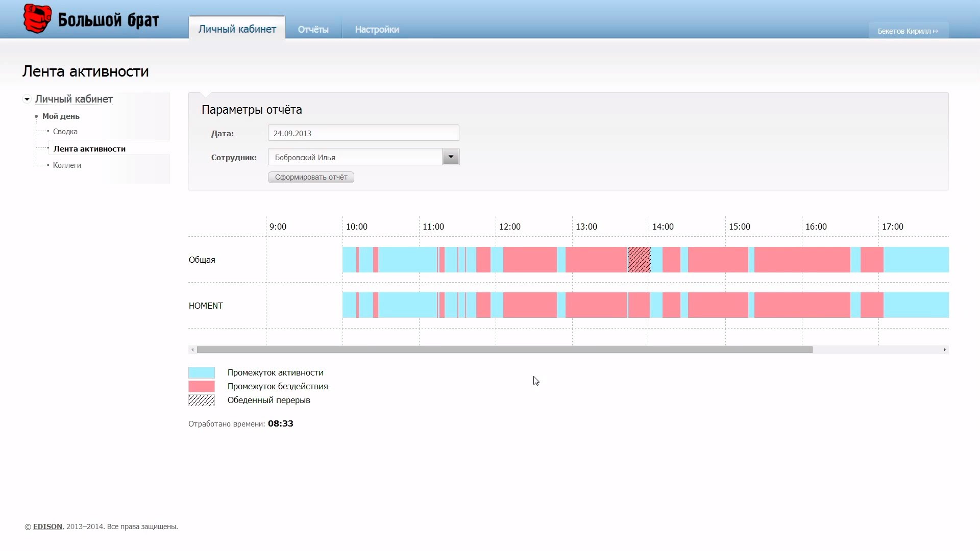
Task: Click the 14:00 time label on the timeline
Action: tap(663, 227)
